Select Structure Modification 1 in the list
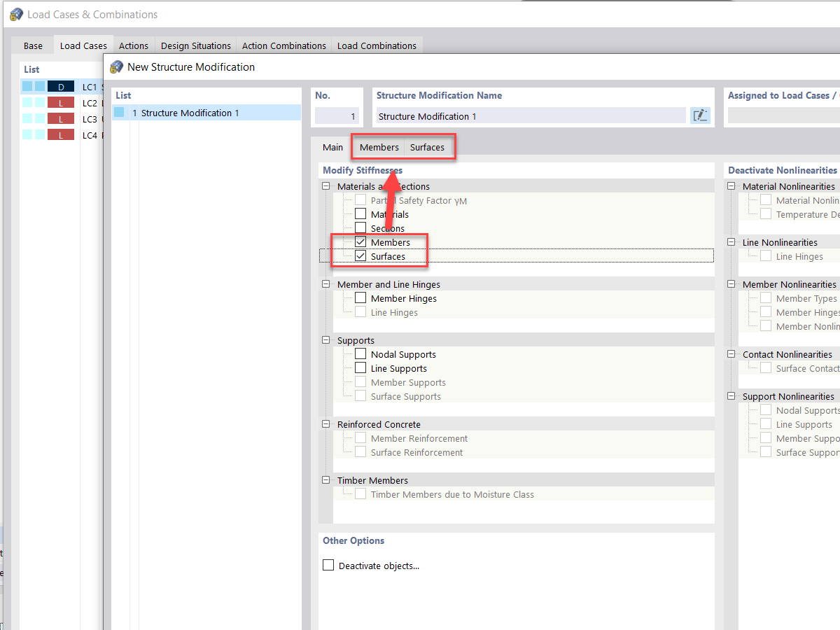Image resolution: width=840 pixels, height=630 pixels. click(206, 113)
